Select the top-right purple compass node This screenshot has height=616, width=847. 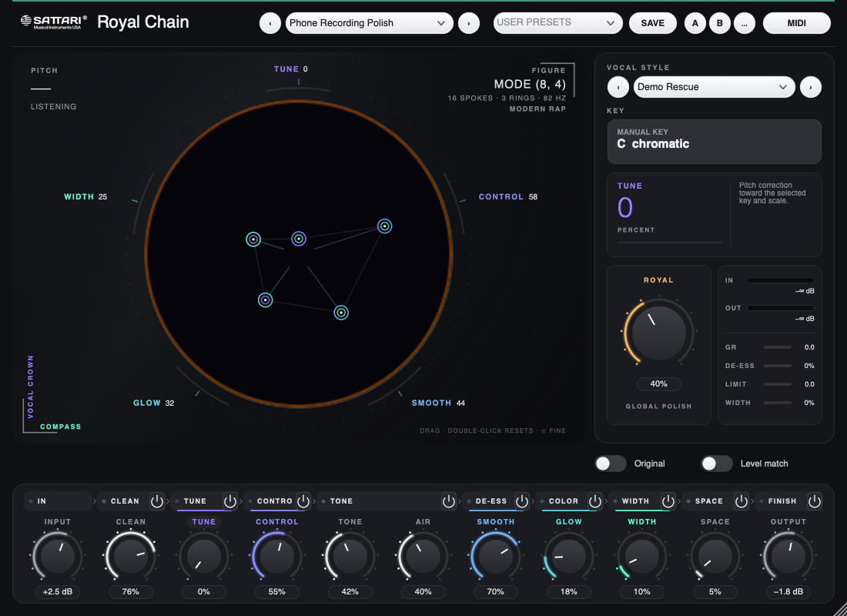(x=384, y=226)
